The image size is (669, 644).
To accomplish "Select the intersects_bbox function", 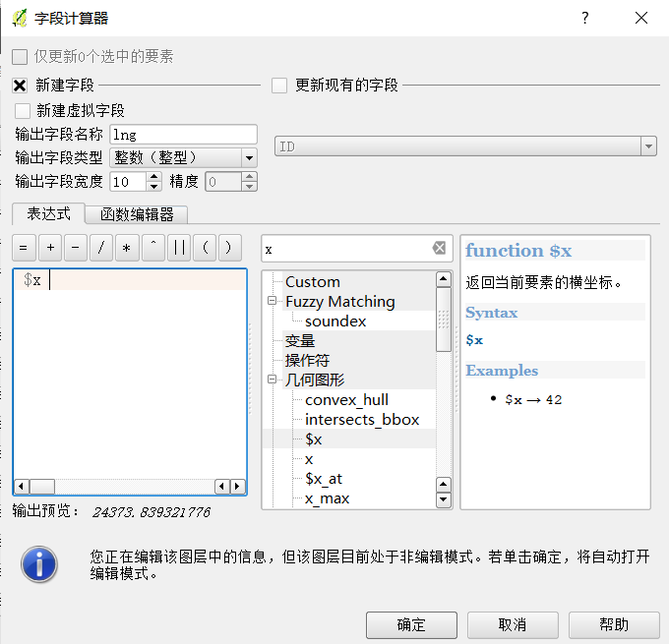I will (x=362, y=420).
